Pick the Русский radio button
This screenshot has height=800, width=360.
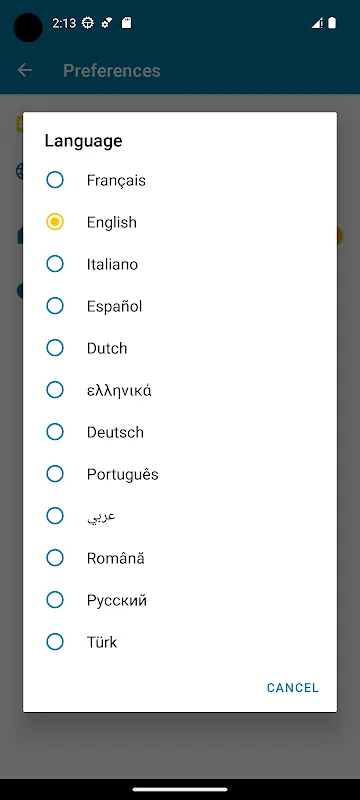[55, 600]
